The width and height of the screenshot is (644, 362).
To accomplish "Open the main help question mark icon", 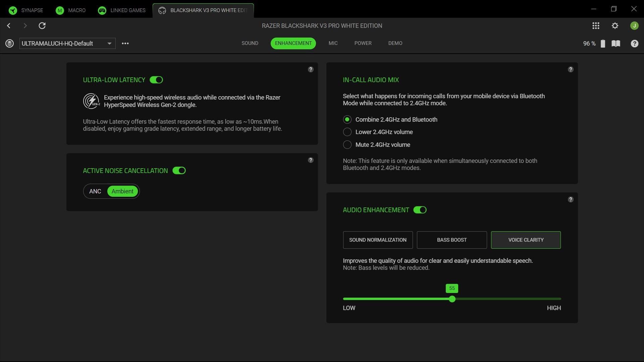I will [634, 44].
